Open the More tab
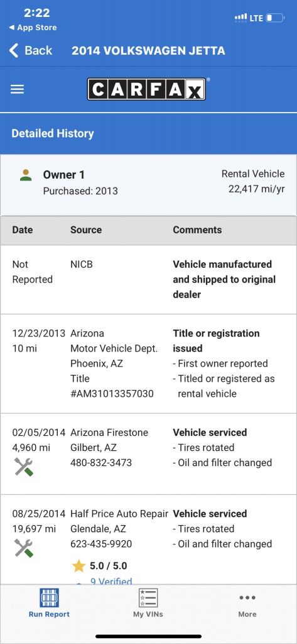 click(247, 604)
